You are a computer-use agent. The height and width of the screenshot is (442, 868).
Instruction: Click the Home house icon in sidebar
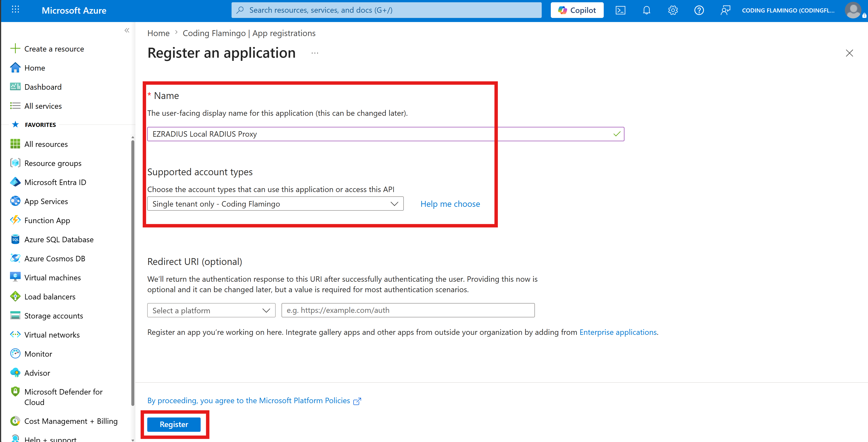(x=15, y=68)
